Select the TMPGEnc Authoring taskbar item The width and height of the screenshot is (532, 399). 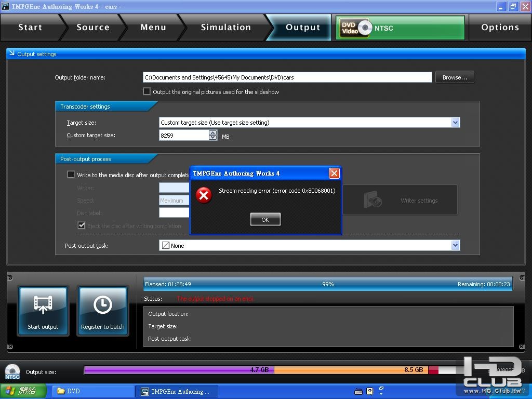tap(177, 392)
